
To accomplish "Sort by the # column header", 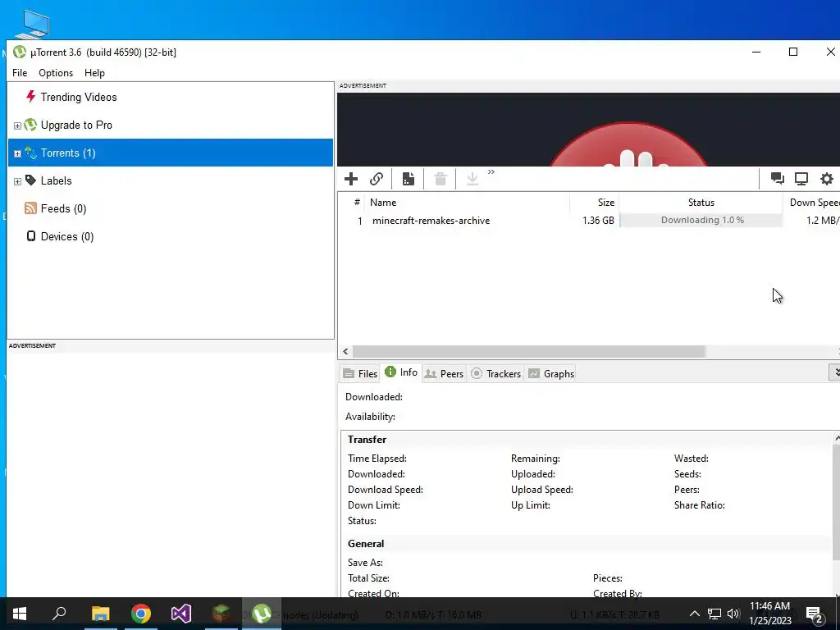I will (357, 203).
